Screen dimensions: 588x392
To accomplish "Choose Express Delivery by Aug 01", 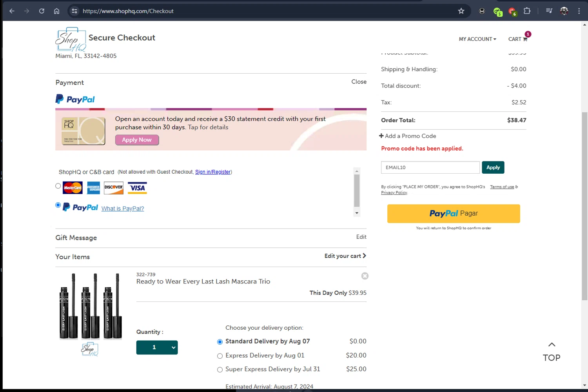I will tap(220, 356).
